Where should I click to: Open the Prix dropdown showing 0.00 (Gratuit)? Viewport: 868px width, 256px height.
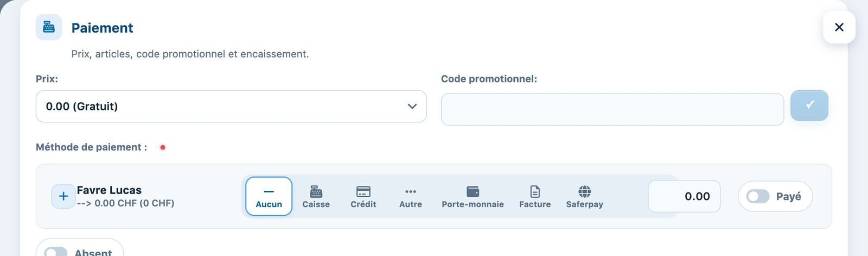(231, 107)
